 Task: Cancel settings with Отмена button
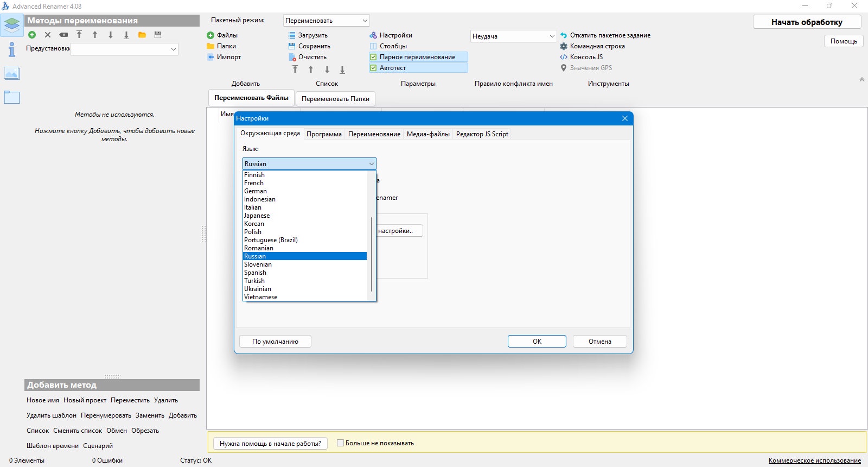pyautogui.click(x=600, y=342)
